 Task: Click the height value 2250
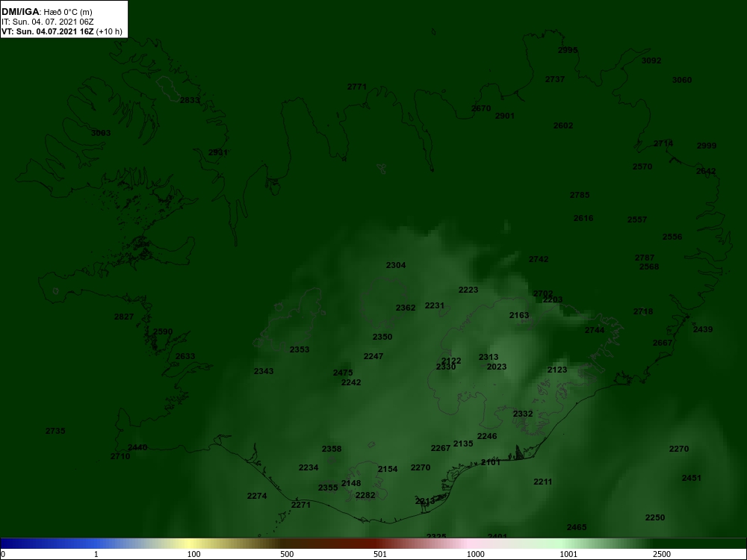[x=654, y=517]
